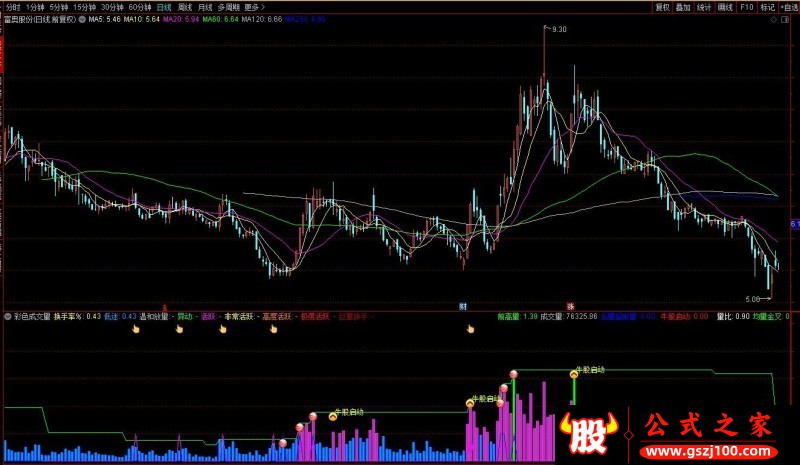Click the MA5 value label

point(104,19)
